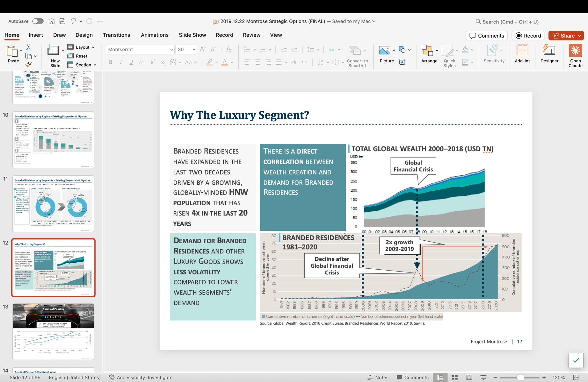Switch to the Slide Show tab
The height and width of the screenshot is (382, 588).
[x=192, y=35]
